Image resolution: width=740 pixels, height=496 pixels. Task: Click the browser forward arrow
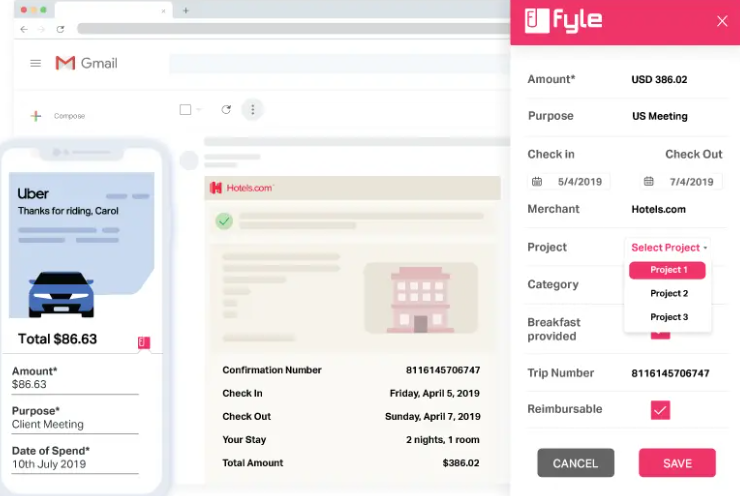click(x=42, y=29)
